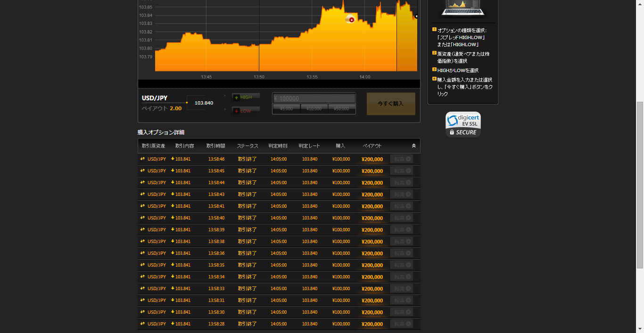Click the 転売 resell button in 13:58:41 row
644x333 pixels.
tap(402, 206)
